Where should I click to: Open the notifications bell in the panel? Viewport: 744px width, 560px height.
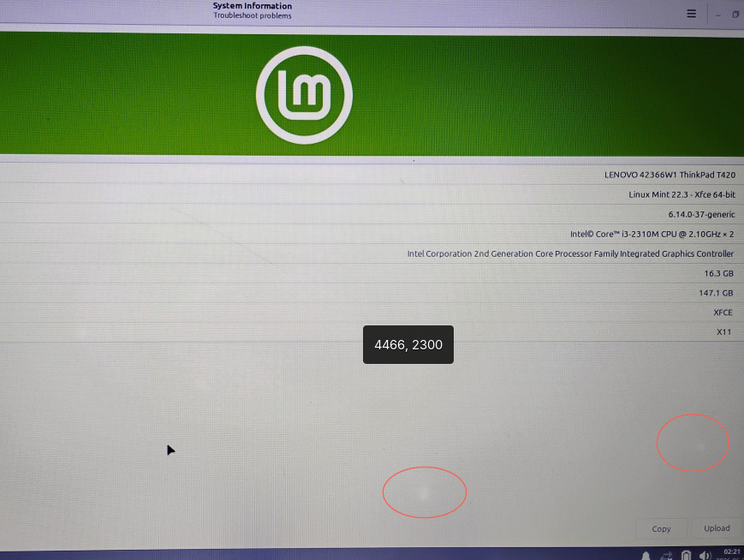coord(646,556)
